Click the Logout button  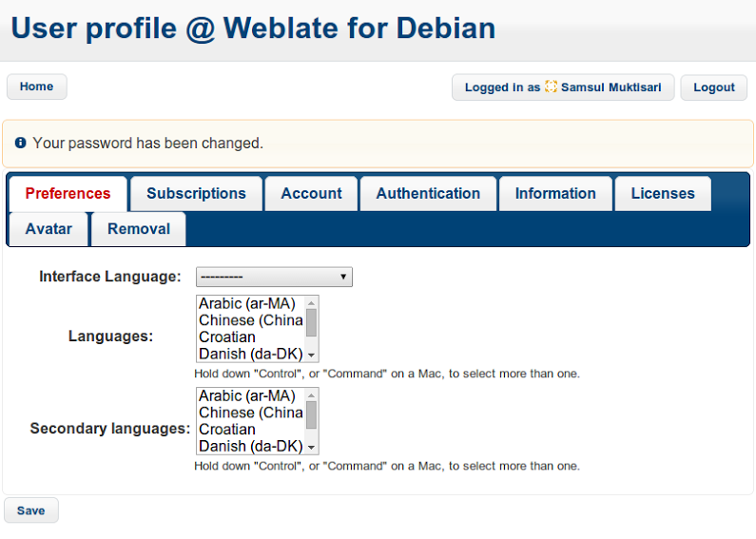pyautogui.click(x=713, y=87)
